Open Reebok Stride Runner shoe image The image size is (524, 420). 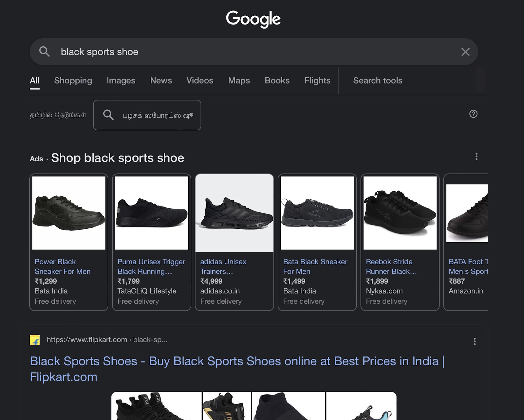click(400, 213)
